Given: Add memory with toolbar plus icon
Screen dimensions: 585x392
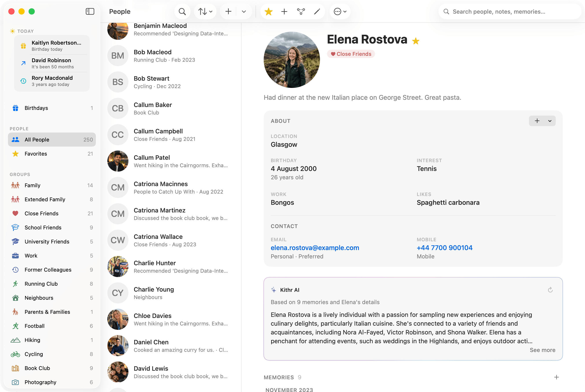Looking at the screenshot, I should pos(284,11).
